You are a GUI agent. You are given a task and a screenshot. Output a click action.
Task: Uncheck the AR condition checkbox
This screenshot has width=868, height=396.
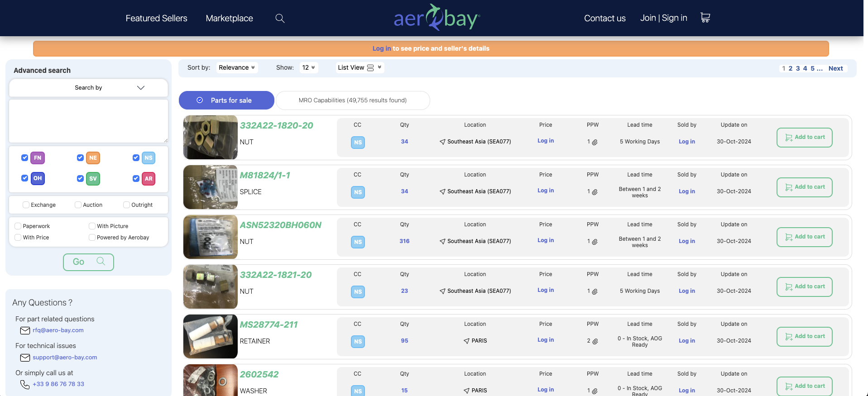pos(136,178)
